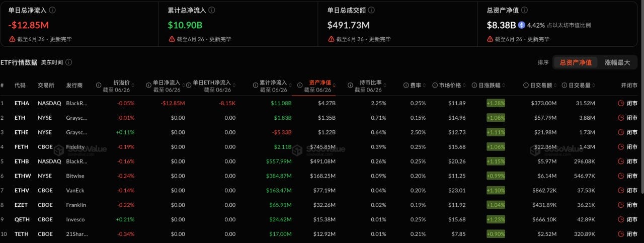Sort by 费率 using its sort arrows
The image size is (644, 243).
(425, 86)
